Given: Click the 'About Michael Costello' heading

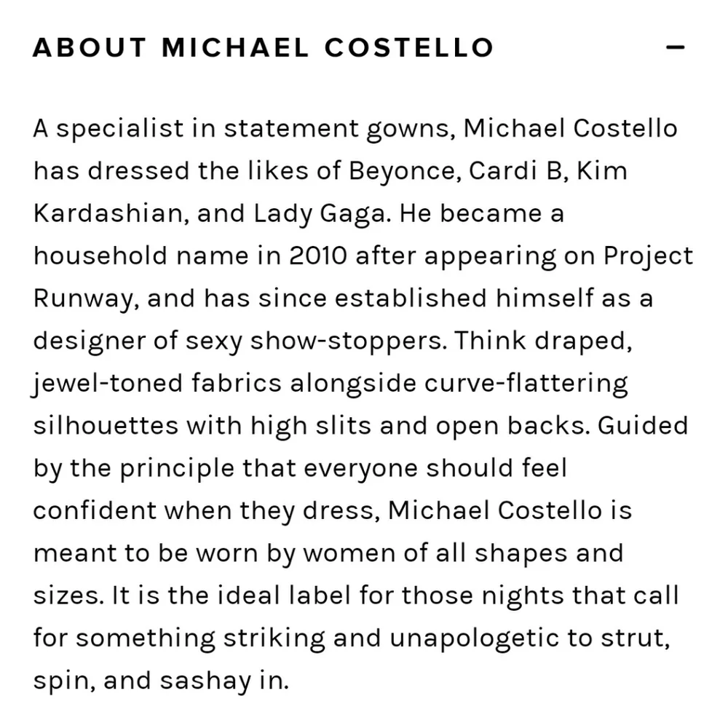Looking at the screenshot, I should pos(263,47).
